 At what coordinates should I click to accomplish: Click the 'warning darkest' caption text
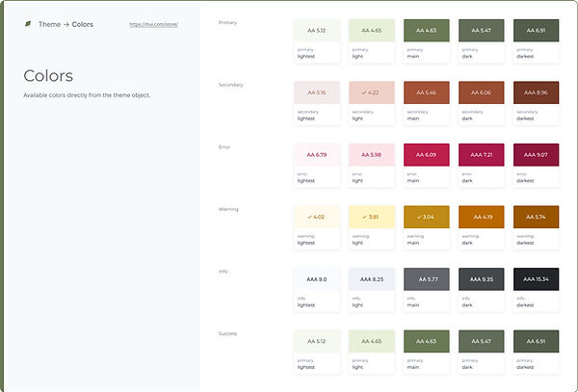pos(525,240)
